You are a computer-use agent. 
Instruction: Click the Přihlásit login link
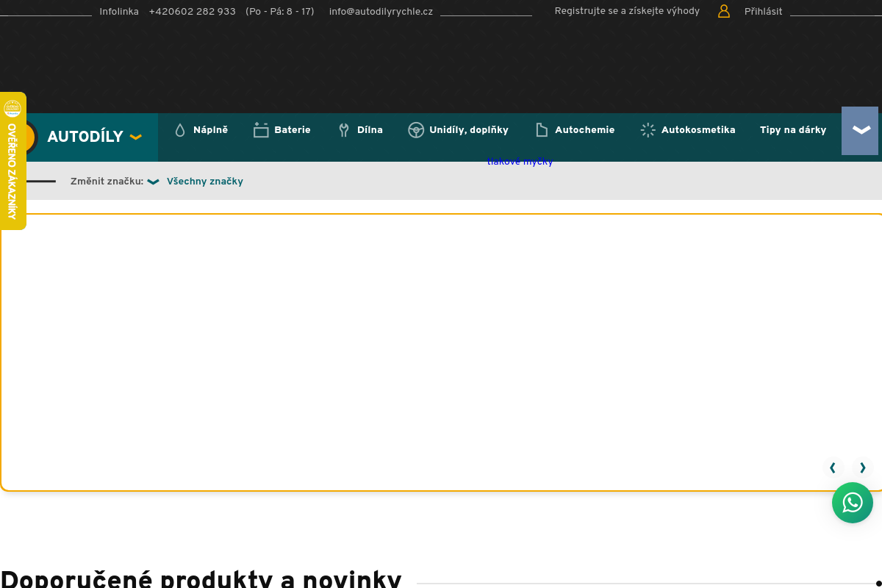pyautogui.click(x=763, y=12)
